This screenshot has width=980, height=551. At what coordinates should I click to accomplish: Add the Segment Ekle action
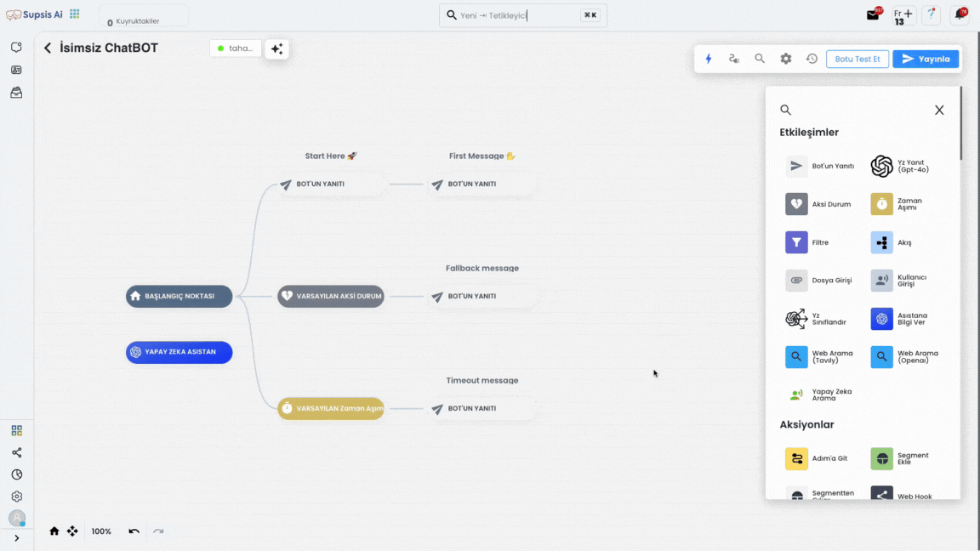(900, 458)
